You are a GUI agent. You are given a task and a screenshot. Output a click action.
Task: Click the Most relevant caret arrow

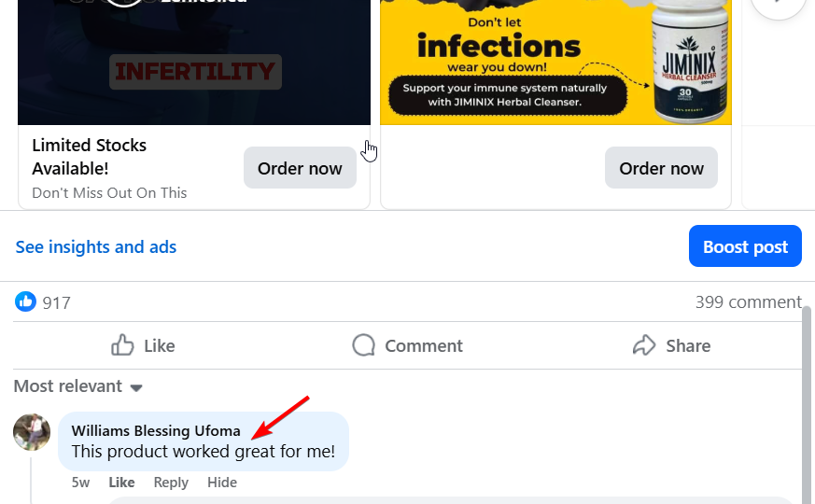point(136,387)
